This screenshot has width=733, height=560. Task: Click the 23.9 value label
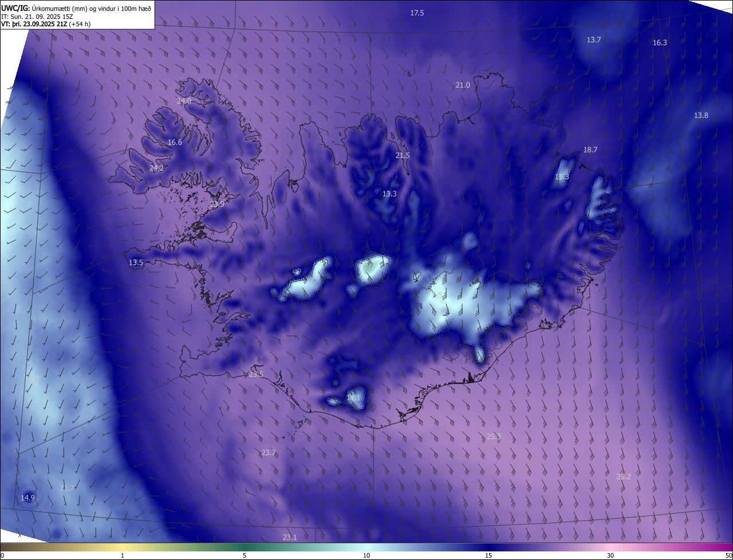tap(217, 204)
